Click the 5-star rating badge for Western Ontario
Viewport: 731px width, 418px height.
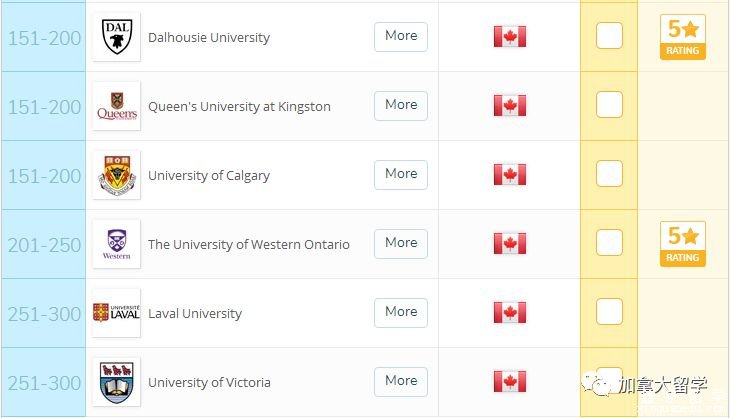pos(683,244)
